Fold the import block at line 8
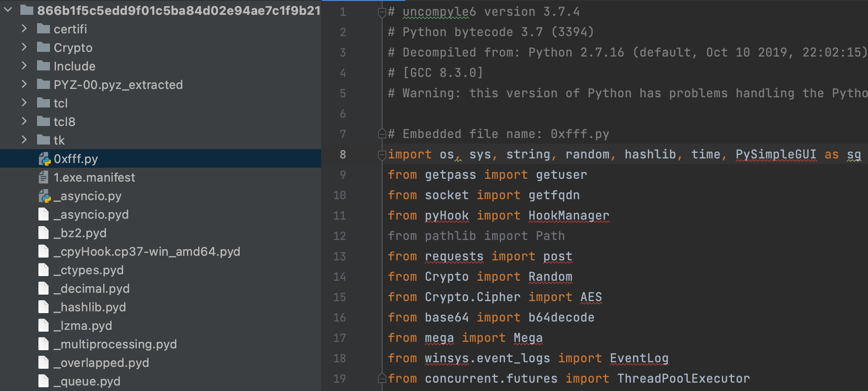Image resolution: width=868 pixels, height=391 pixels. (382, 155)
